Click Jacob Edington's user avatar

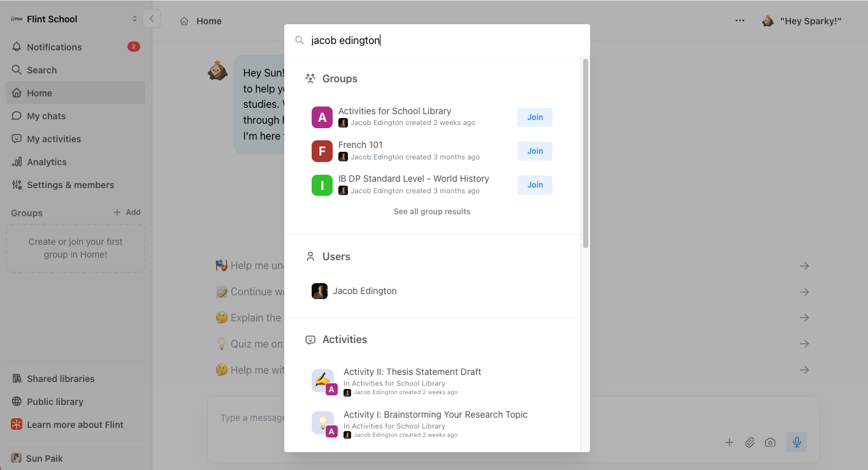click(x=319, y=291)
